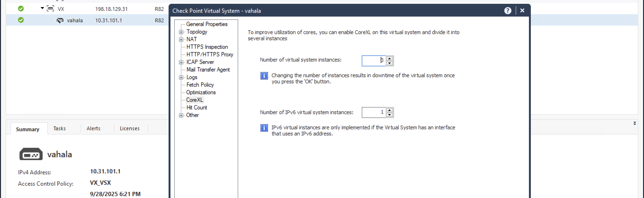The width and height of the screenshot is (644, 198).
Task: Collapse the VX gateway row arrow
Action: click(x=42, y=9)
